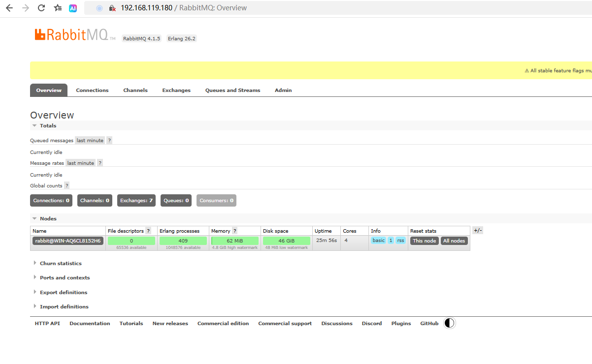Open the AI assistant icon in toolbar

point(73,8)
